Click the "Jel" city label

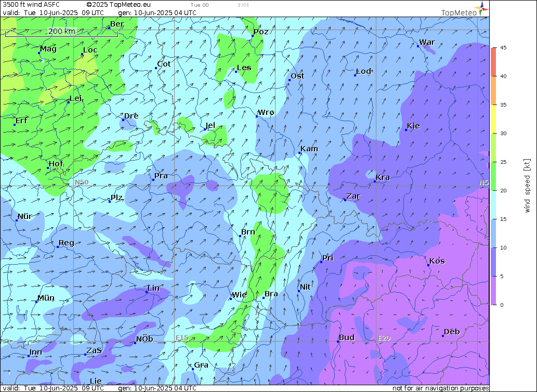pos(211,125)
